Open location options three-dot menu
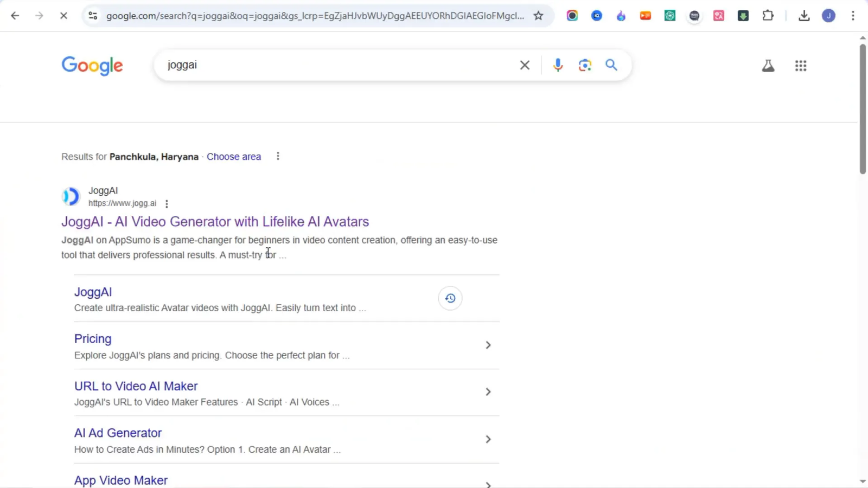Viewport: 868px width, 488px height. [278, 156]
